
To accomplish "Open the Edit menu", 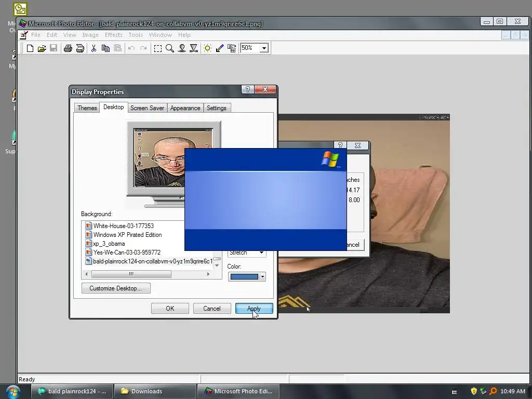I will (52, 35).
